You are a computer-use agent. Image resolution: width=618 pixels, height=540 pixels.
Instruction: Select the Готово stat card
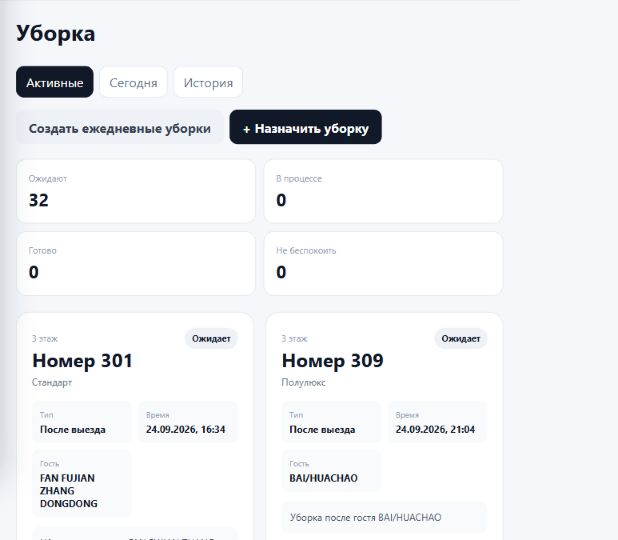click(x=136, y=263)
